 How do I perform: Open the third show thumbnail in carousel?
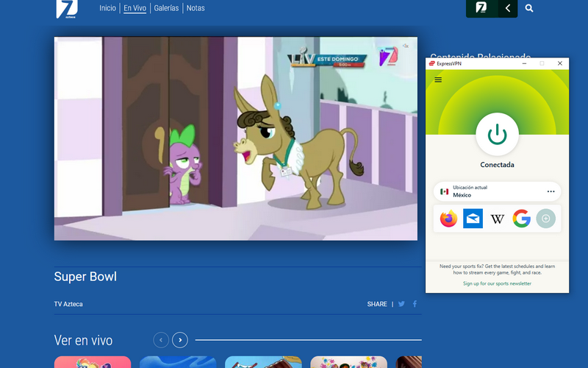(x=263, y=362)
